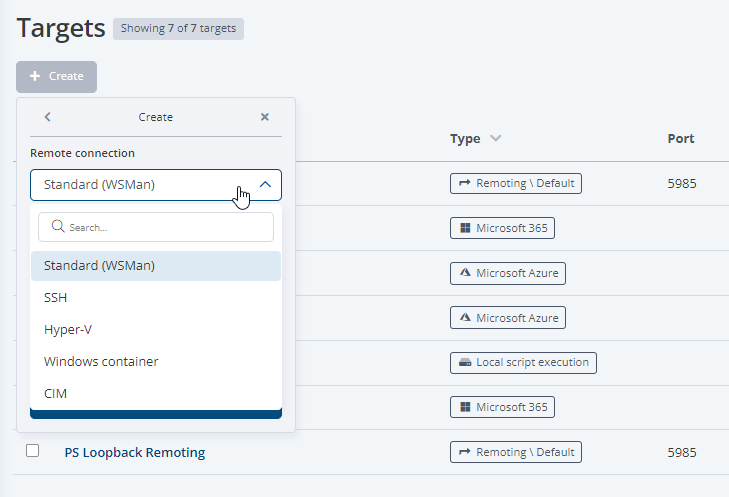
Task: Choose Hyper-V remote connection option
Action: 156,330
